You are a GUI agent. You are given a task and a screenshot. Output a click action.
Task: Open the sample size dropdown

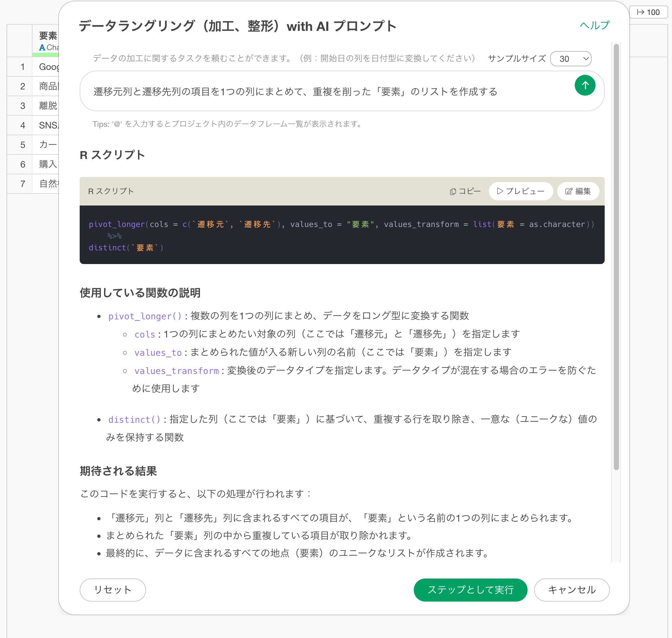pyautogui.click(x=571, y=59)
